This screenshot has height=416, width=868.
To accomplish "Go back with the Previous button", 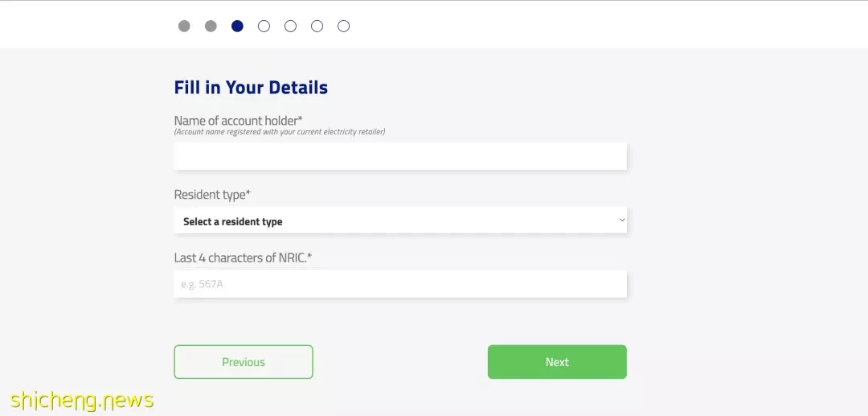I will (244, 362).
